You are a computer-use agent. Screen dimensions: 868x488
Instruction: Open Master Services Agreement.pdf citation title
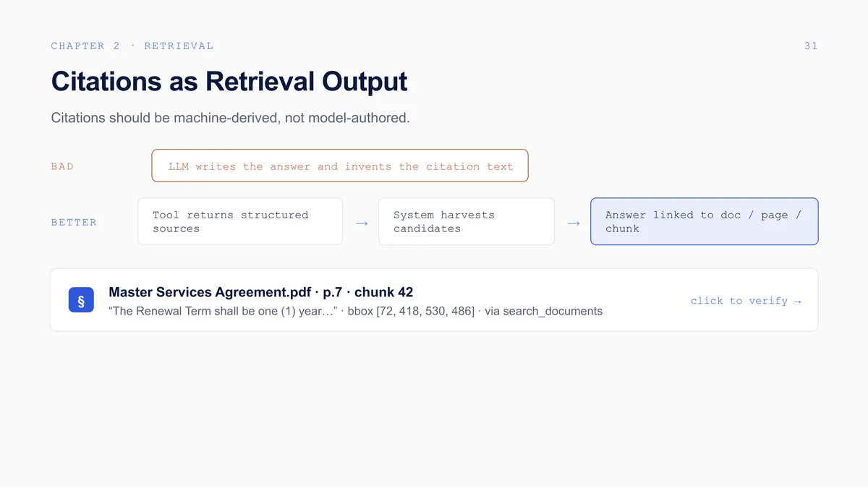[260, 292]
